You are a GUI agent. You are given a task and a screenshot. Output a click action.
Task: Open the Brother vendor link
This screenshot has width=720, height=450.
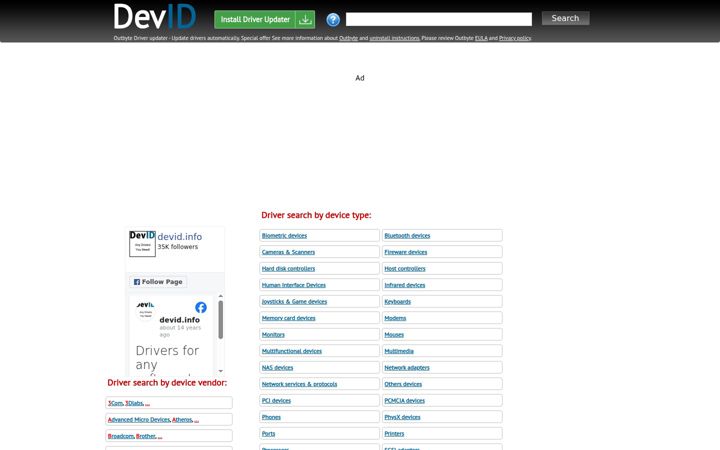[146, 436]
